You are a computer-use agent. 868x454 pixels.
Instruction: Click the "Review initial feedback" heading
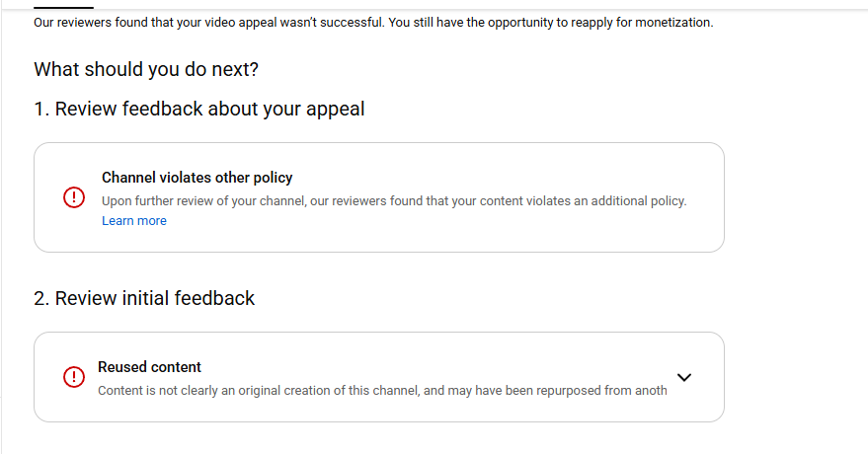[155, 298]
